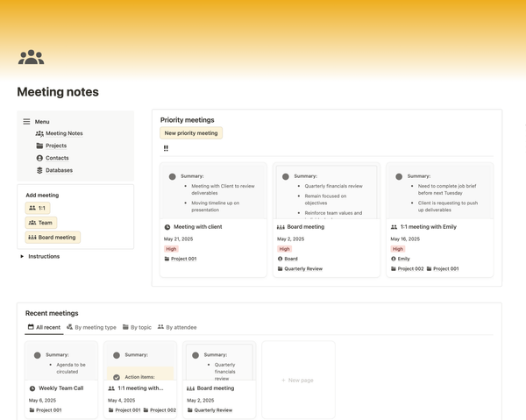Click the May 16, 2025 date

[405, 239]
